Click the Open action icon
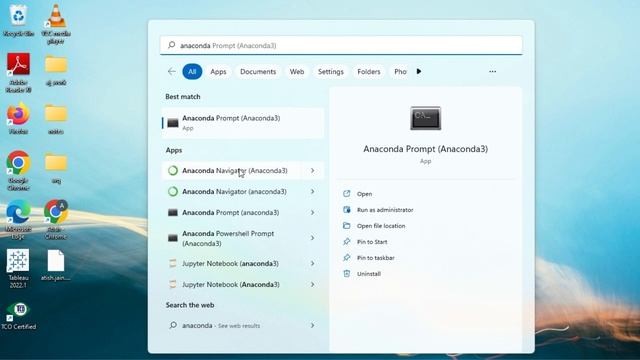The height and width of the screenshot is (360, 640). pos(347,193)
